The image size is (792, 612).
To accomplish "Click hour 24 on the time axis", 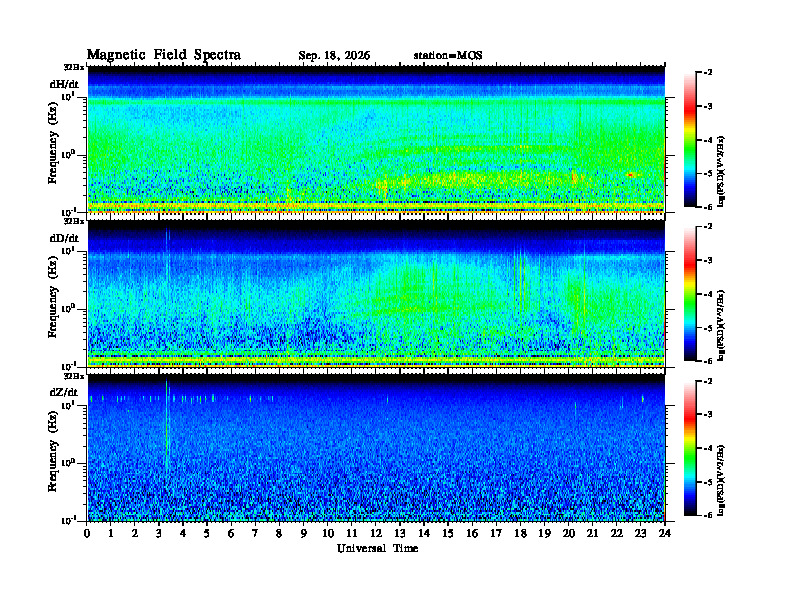I will click(665, 533).
